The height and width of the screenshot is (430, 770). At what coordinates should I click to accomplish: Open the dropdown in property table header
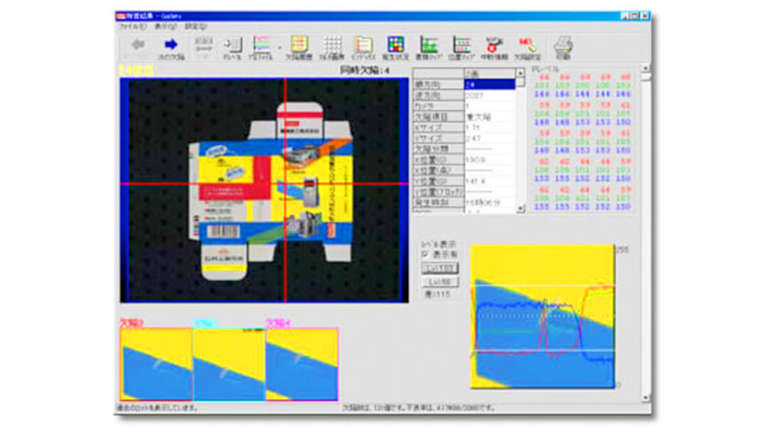tap(520, 73)
